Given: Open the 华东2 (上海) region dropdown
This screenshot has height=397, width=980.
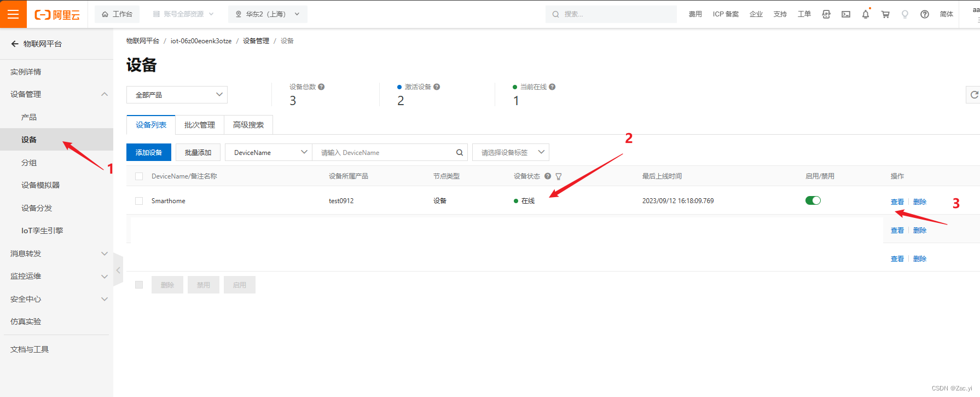Looking at the screenshot, I should (268, 14).
